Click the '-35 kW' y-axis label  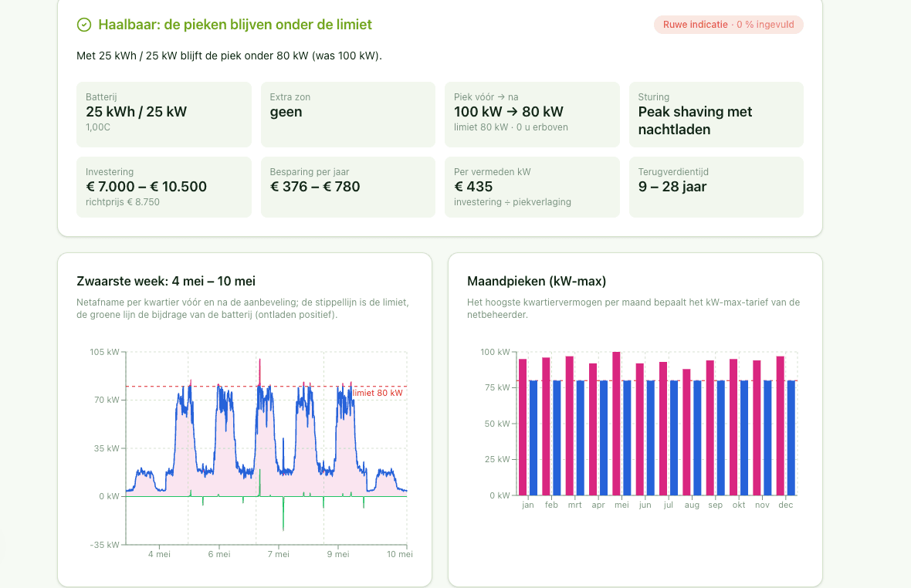(x=104, y=545)
